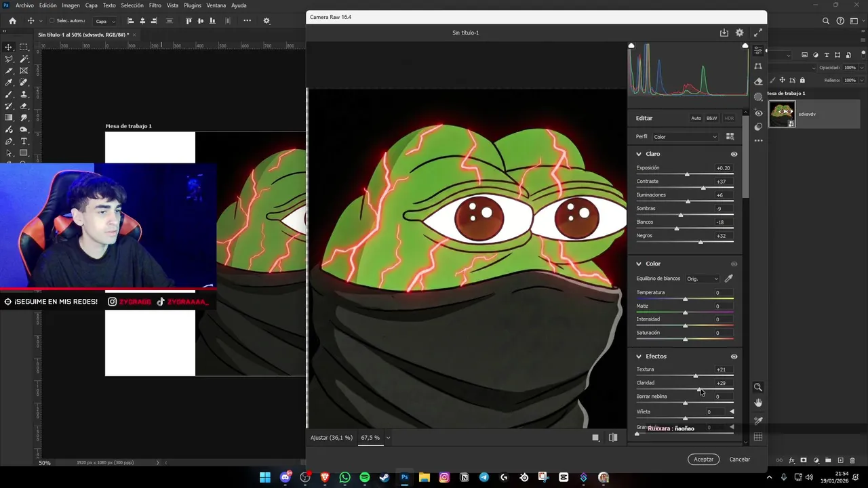This screenshot has width=868, height=488.
Task: Select the Rectangular Marquee tool
Action: pos(24,47)
